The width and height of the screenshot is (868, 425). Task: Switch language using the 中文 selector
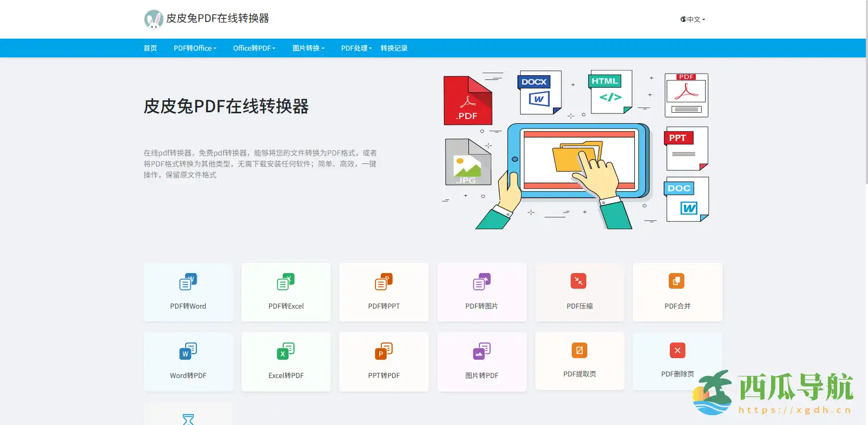click(x=693, y=19)
